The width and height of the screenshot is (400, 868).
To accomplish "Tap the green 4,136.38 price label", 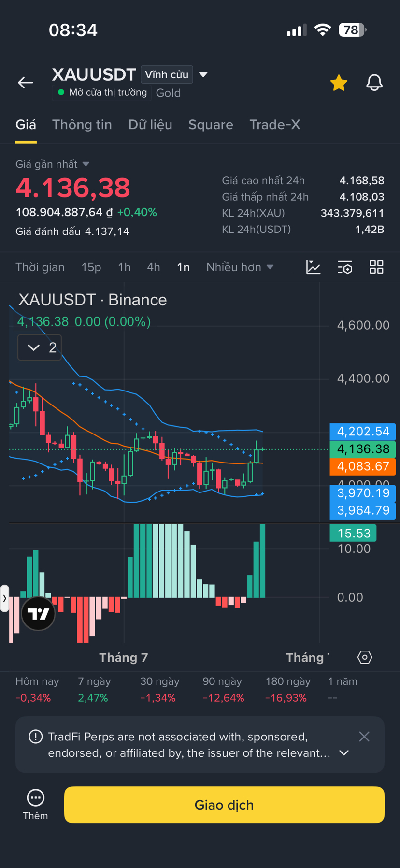I will tap(363, 449).
